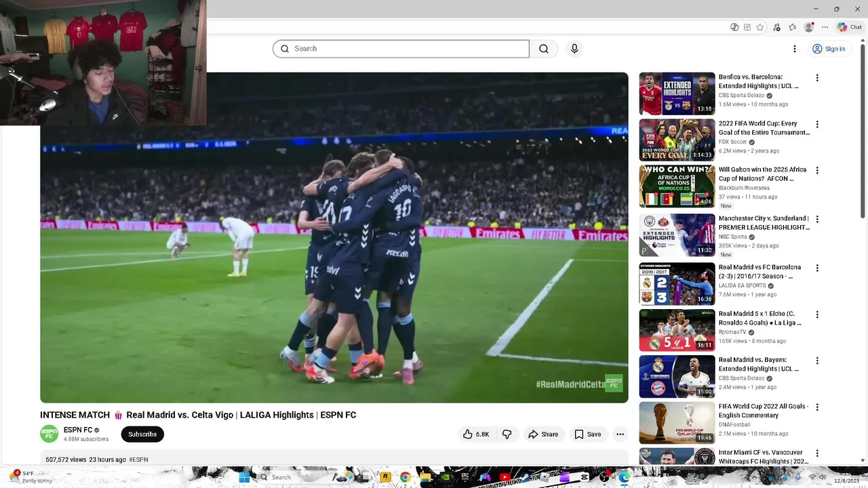Open YouTube settings three-dot menu beside Sign in
868x488 pixels.
[795, 49]
